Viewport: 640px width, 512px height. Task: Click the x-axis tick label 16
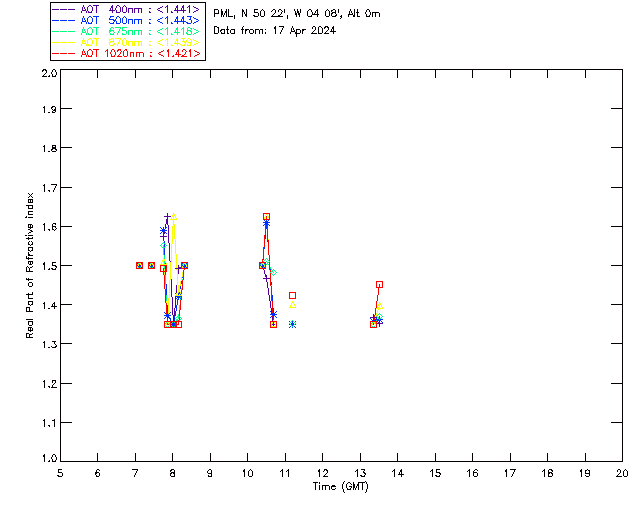pyautogui.click(x=472, y=473)
